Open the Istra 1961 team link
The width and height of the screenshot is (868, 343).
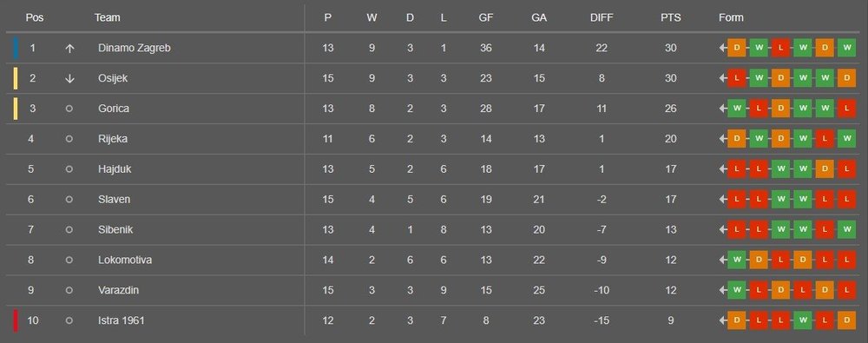coord(122,320)
